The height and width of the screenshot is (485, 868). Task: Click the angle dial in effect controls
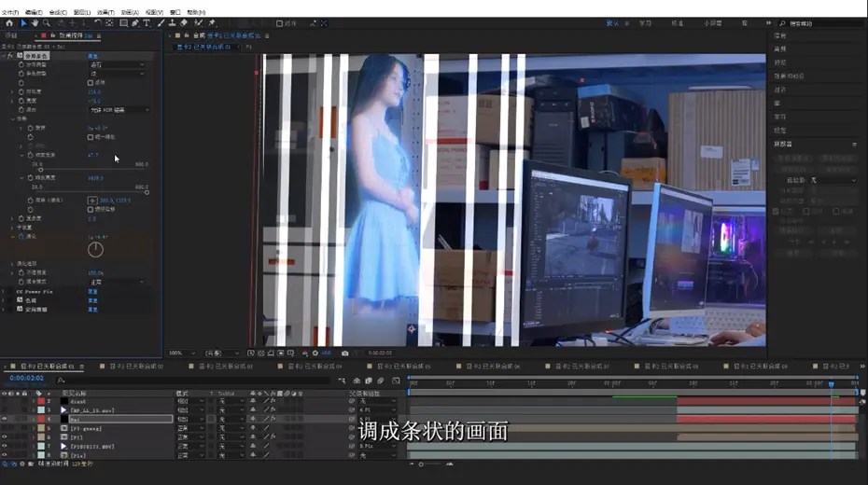[95, 250]
